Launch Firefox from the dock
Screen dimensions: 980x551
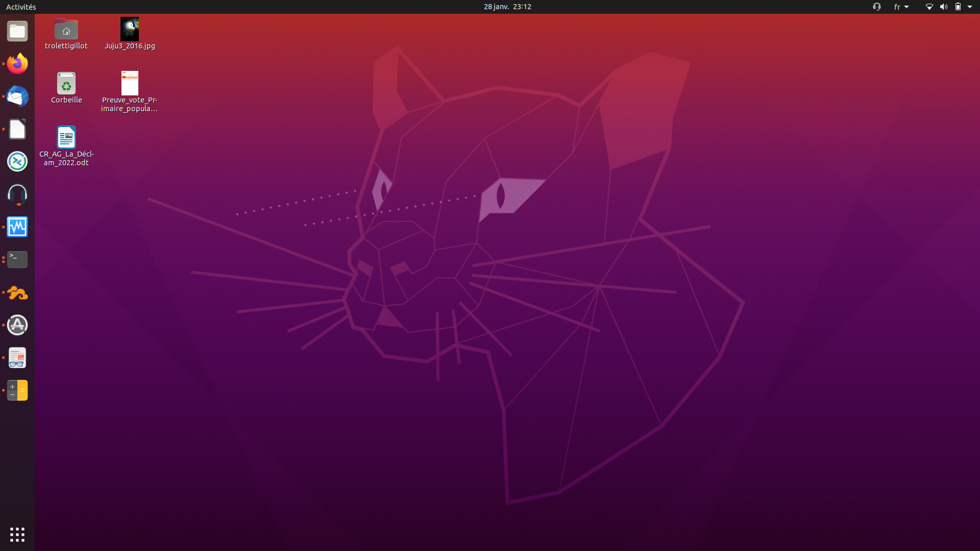[x=17, y=64]
